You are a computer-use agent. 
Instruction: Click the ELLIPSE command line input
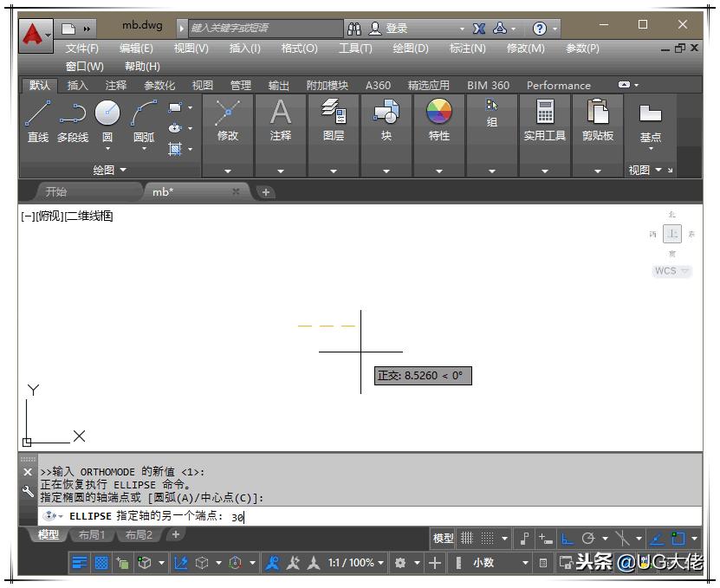(x=370, y=516)
